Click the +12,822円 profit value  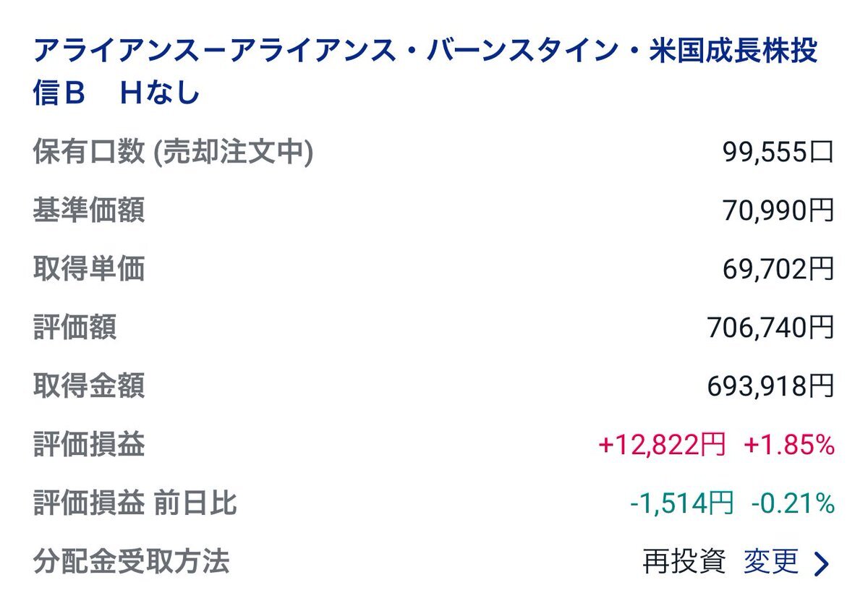pyautogui.click(x=662, y=445)
